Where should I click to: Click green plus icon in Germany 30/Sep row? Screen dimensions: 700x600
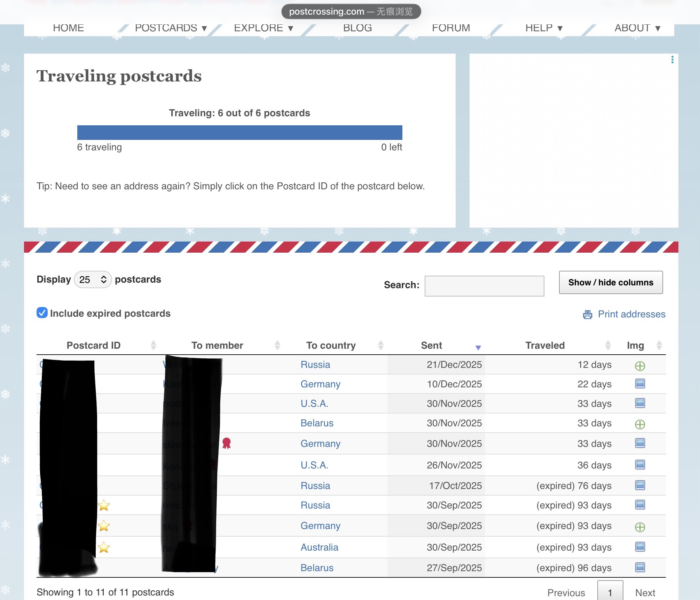[640, 527]
